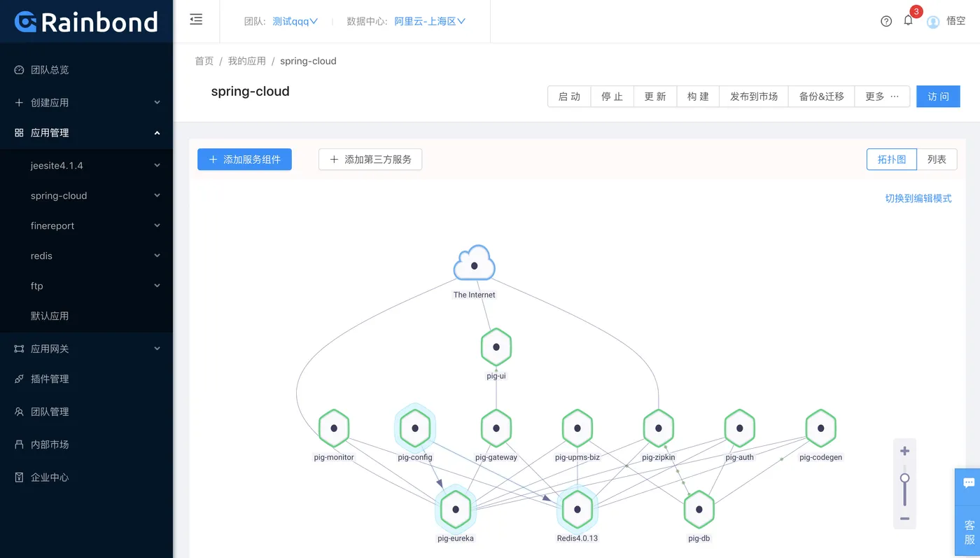Image resolution: width=980 pixels, height=558 pixels.
Task: Go to 我的应用 breadcrumb
Action: (x=246, y=61)
